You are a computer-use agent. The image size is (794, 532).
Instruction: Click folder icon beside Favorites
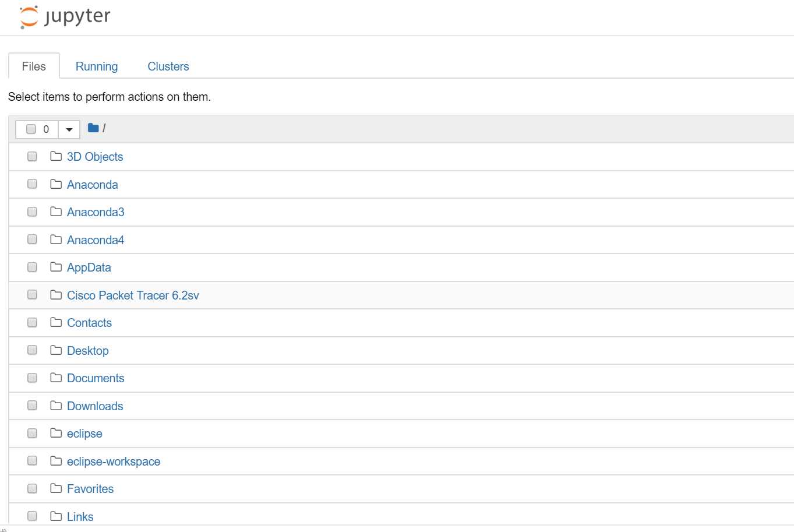56,488
